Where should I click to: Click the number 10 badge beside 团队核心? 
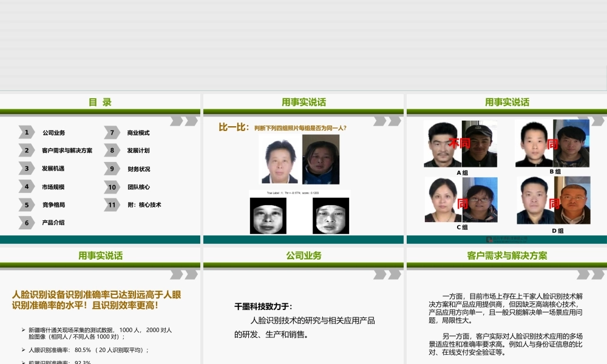click(x=112, y=187)
